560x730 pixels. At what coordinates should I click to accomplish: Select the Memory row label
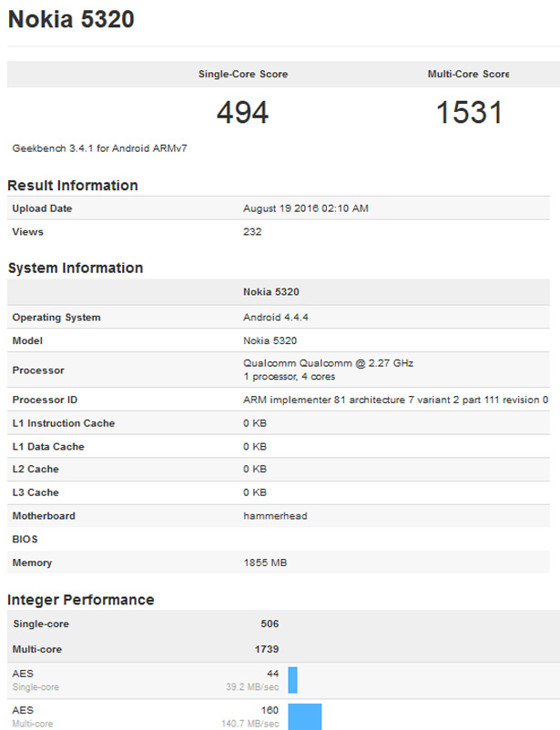(x=32, y=563)
